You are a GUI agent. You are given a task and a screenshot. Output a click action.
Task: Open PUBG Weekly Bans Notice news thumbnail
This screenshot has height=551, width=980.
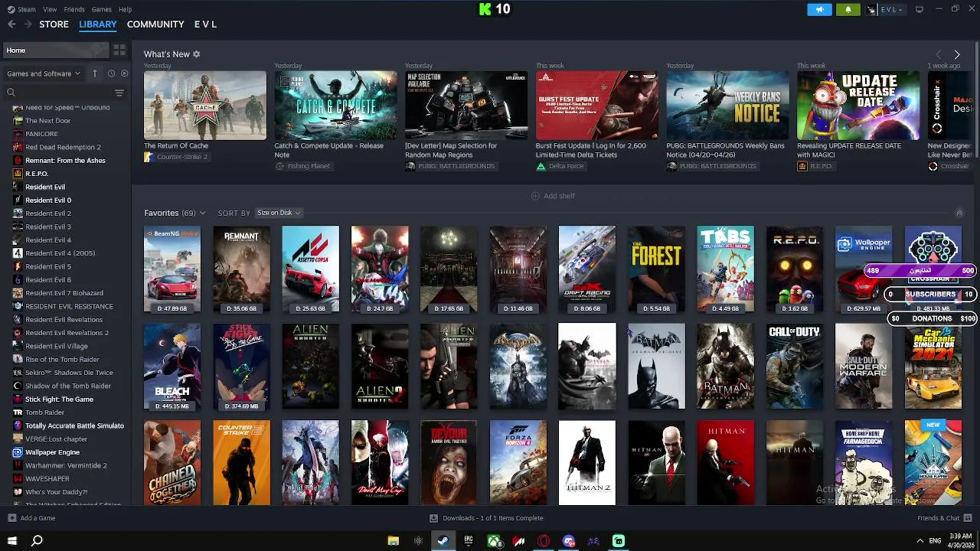point(727,106)
